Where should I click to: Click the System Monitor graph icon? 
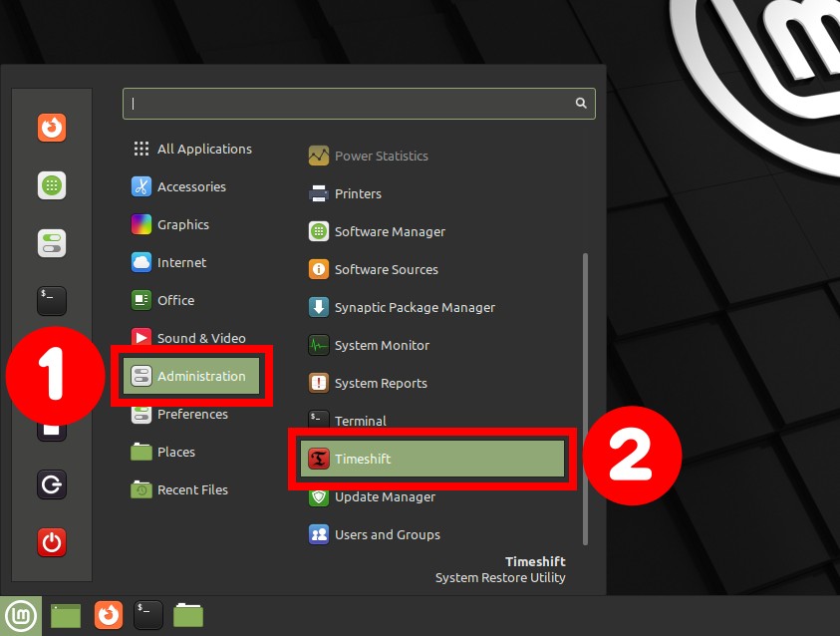pyautogui.click(x=319, y=345)
